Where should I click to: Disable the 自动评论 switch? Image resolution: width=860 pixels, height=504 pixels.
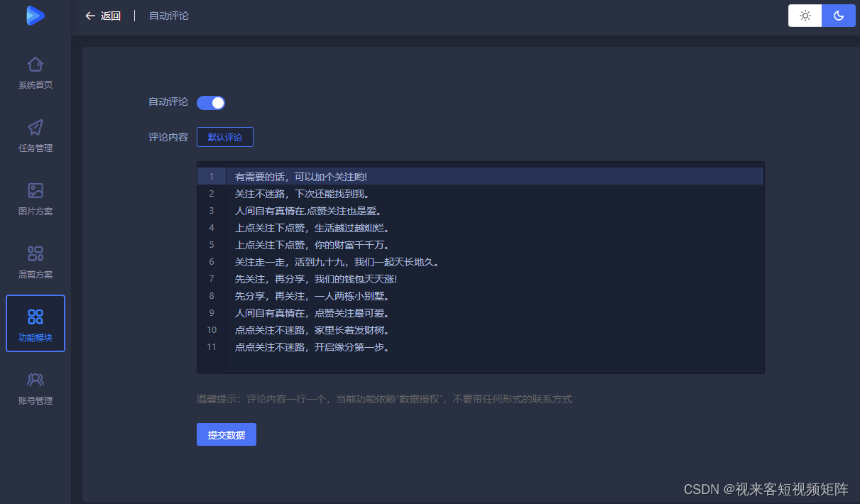pos(210,103)
